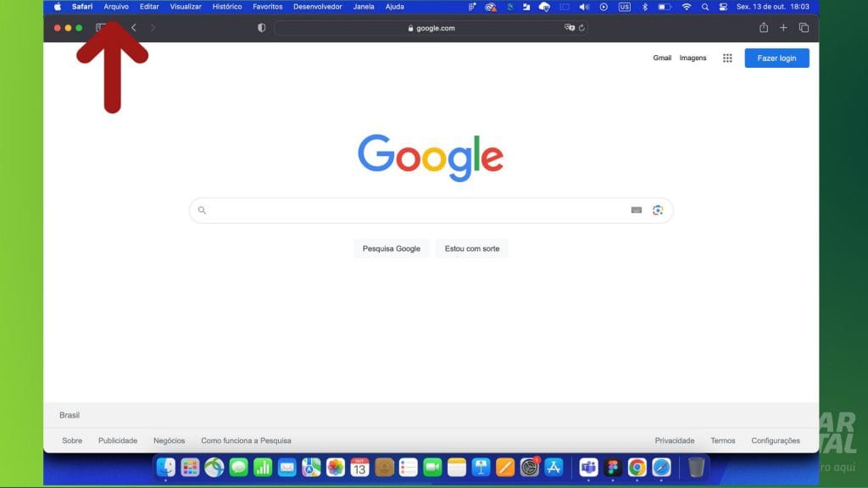Open App Store from the Dock

(554, 468)
